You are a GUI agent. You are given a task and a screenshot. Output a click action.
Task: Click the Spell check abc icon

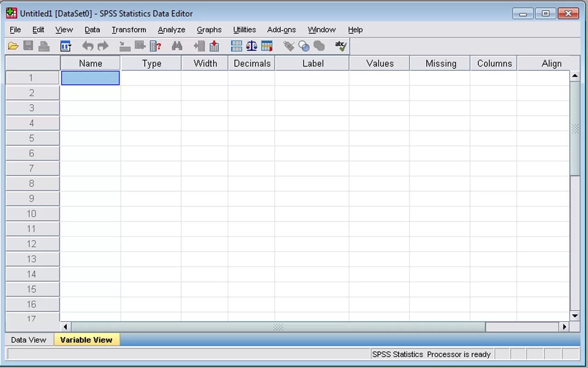tap(341, 46)
